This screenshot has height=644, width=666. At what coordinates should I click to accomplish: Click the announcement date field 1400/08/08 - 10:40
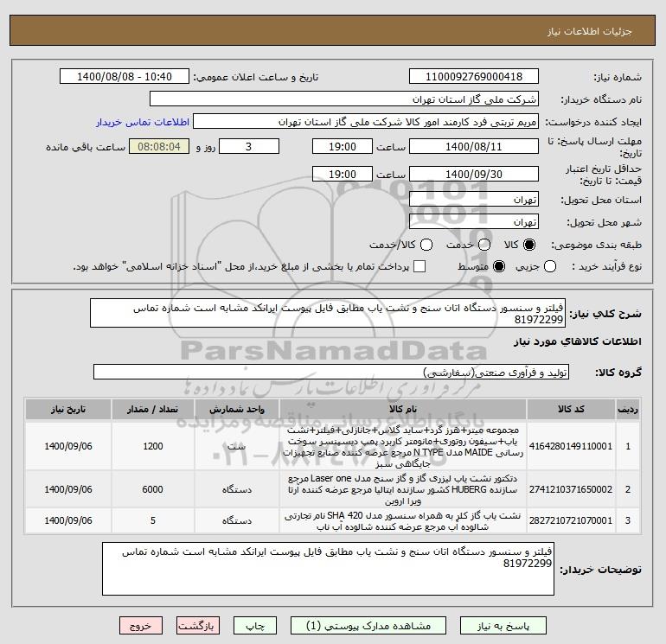[x=125, y=77]
